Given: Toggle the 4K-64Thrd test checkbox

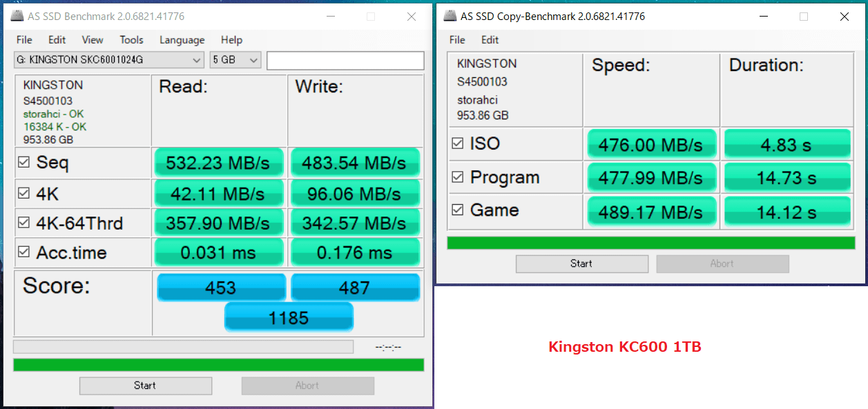Looking at the screenshot, I should click(24, 223).
